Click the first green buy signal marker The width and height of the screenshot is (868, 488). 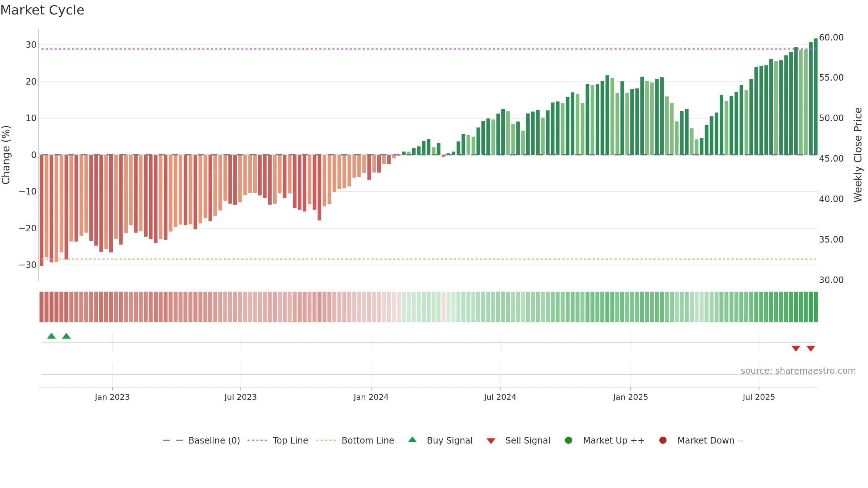(51, 336)
